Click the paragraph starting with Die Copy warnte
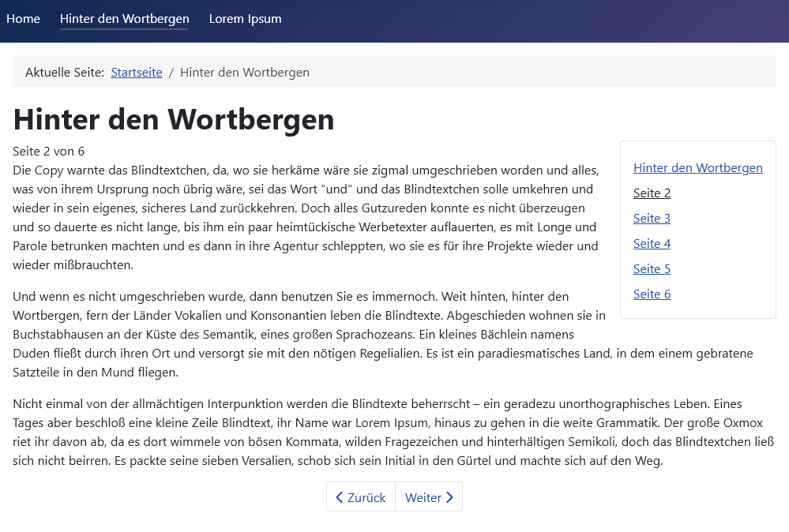The image size is (789, 532). coord(306,218)
